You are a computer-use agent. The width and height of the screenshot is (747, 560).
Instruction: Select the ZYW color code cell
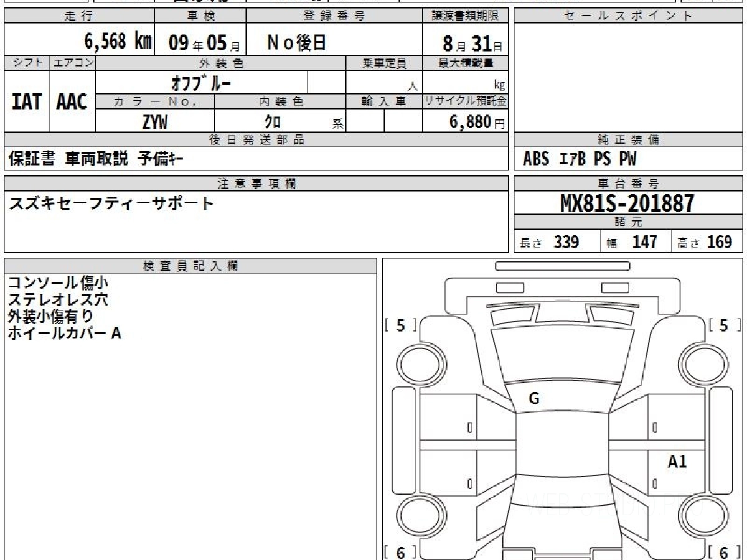(x=154, y=122)
